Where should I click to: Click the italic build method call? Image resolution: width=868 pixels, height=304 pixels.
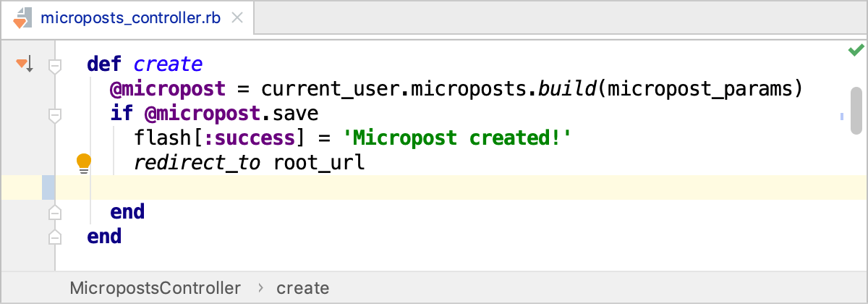pos(568,89)
